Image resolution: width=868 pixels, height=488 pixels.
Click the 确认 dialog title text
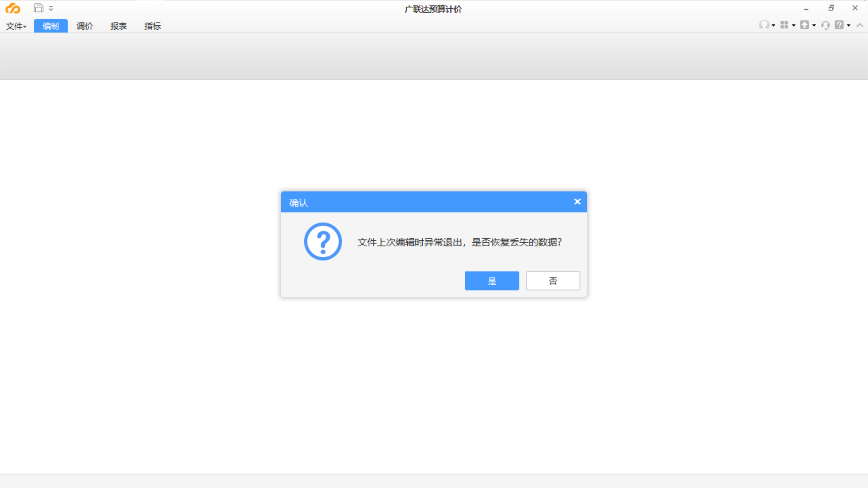298,203
